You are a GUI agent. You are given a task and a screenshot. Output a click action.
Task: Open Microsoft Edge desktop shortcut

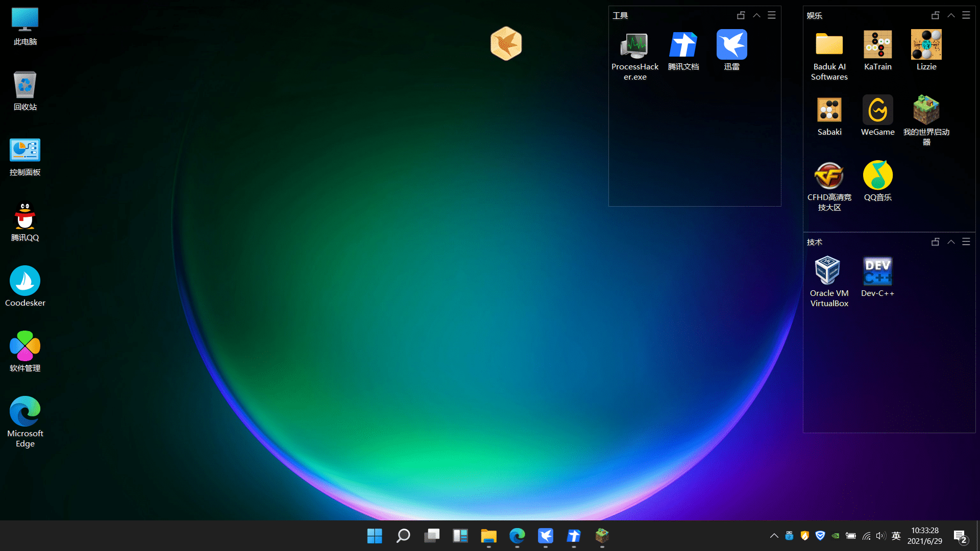[25, 422]
